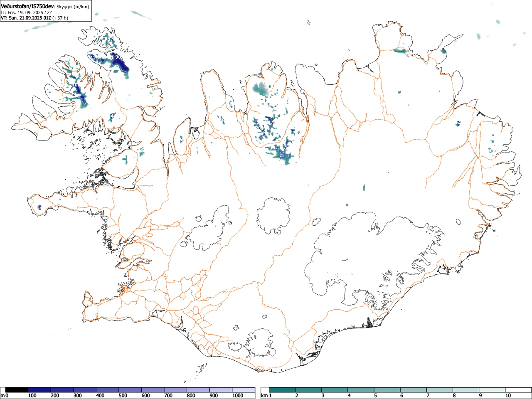Click the "(+37 h)" forecast offset text
Image resolution: width=532 pixels, height=399 pixels.
pyautogui.click(x=60, y=18)
